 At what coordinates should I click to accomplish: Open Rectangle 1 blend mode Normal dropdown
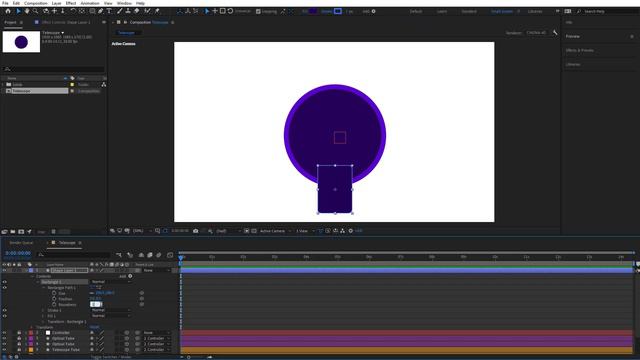coord(111,282)
